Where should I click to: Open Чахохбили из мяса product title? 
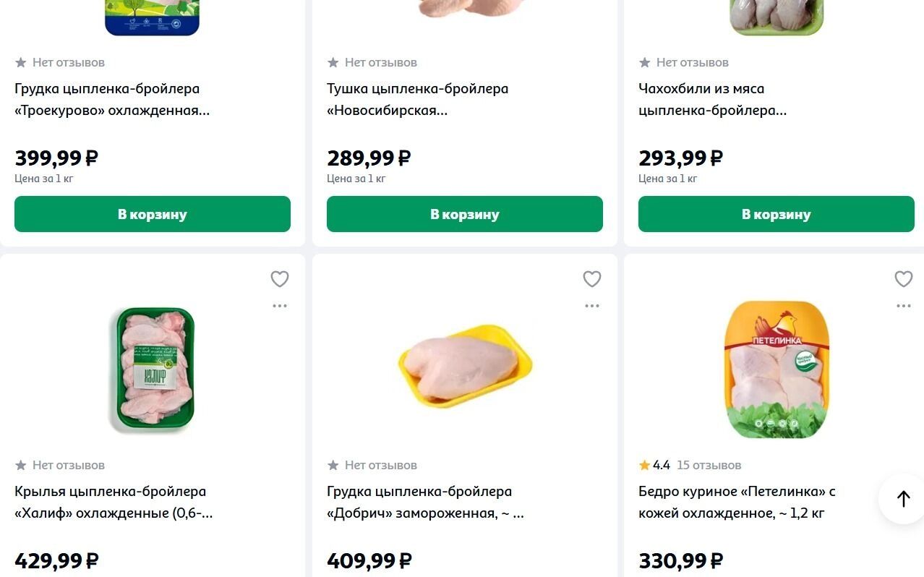click(x=712, y=100)
